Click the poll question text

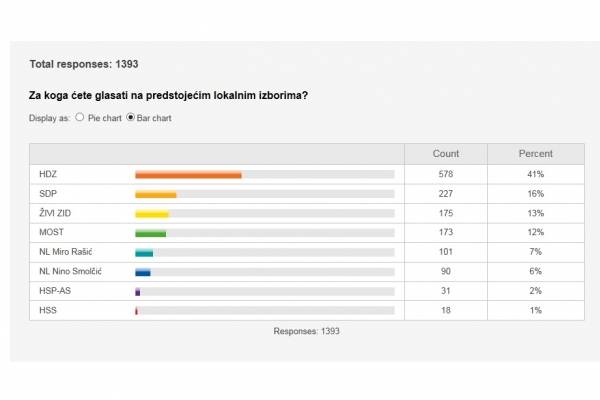tap(169, 96)
